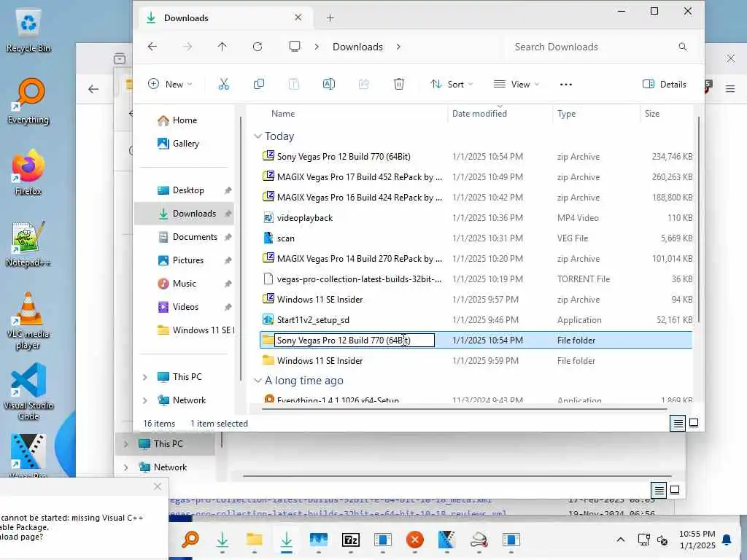Select Music in navigation pane
Screen dimensions: 747x560
click(185, 284)
